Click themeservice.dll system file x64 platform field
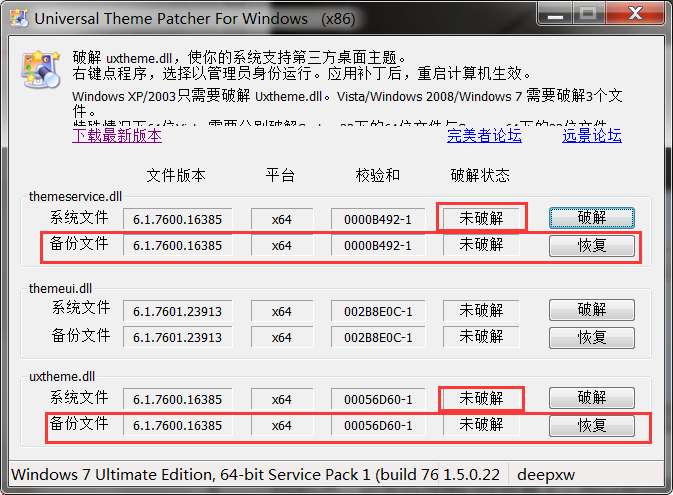The height and width of the screenshot is (495, 673). [282, 219]
